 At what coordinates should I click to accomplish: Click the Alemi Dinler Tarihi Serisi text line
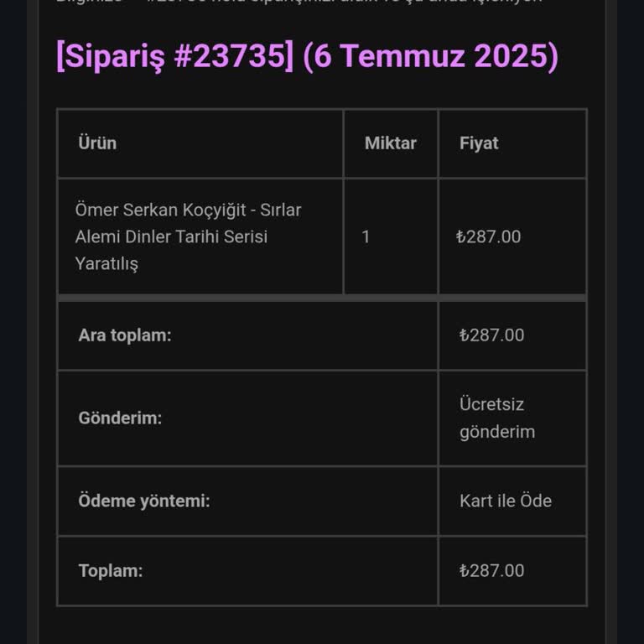click(171, 236)
